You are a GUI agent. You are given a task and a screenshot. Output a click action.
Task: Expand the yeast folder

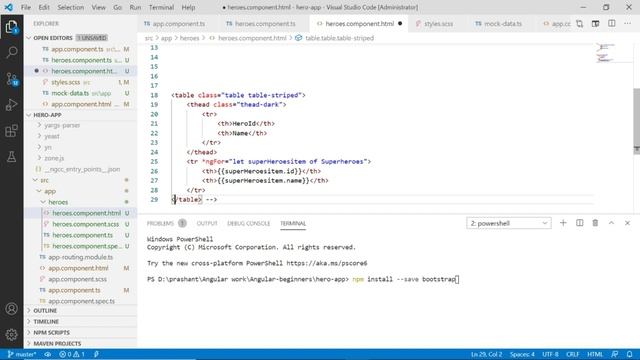pos(52,136)
